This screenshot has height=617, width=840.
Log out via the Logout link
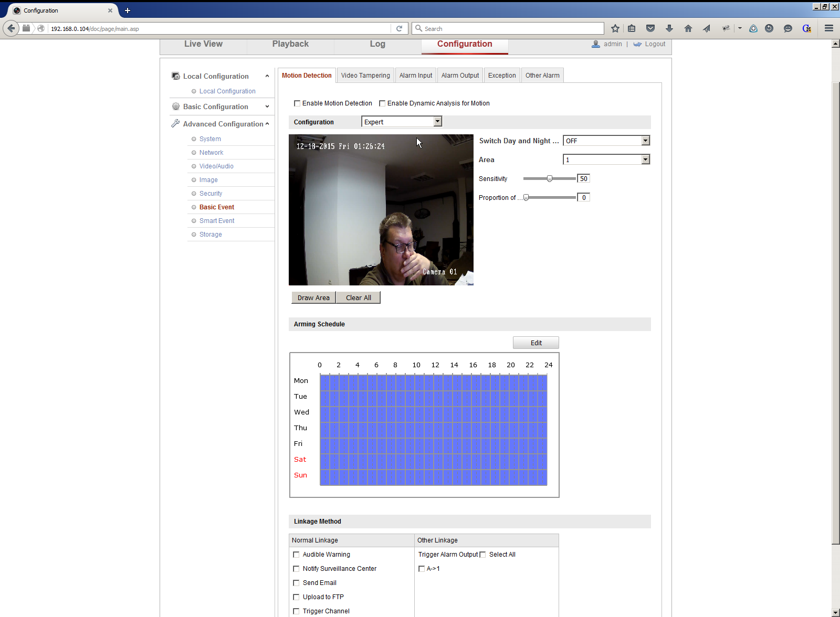pos(655,44)
